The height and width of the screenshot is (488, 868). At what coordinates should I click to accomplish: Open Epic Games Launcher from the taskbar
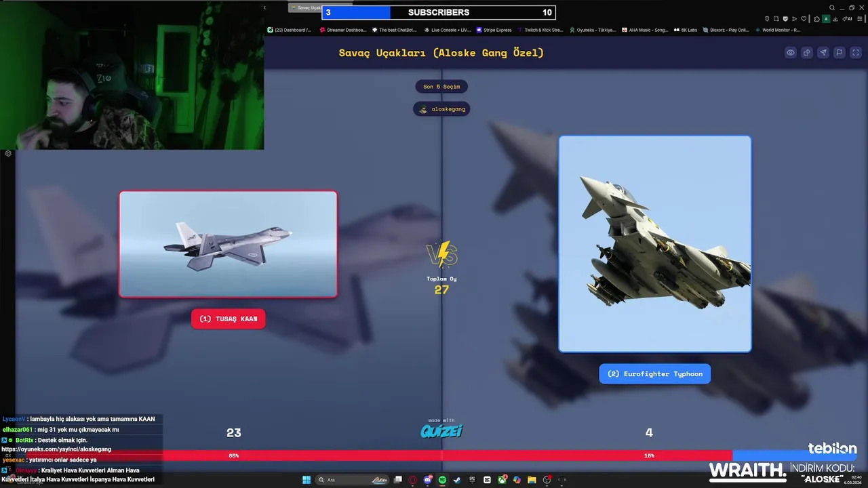[x=472, y=480]
